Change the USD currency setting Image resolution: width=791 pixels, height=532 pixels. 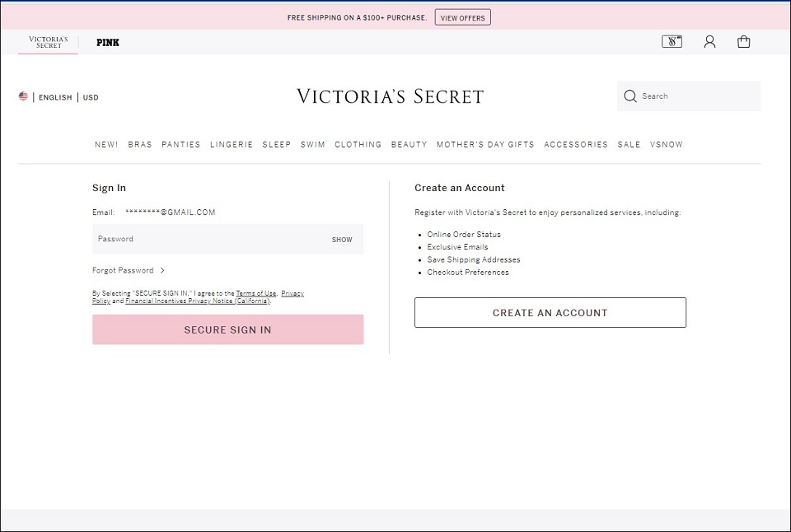tap(91, 97)
